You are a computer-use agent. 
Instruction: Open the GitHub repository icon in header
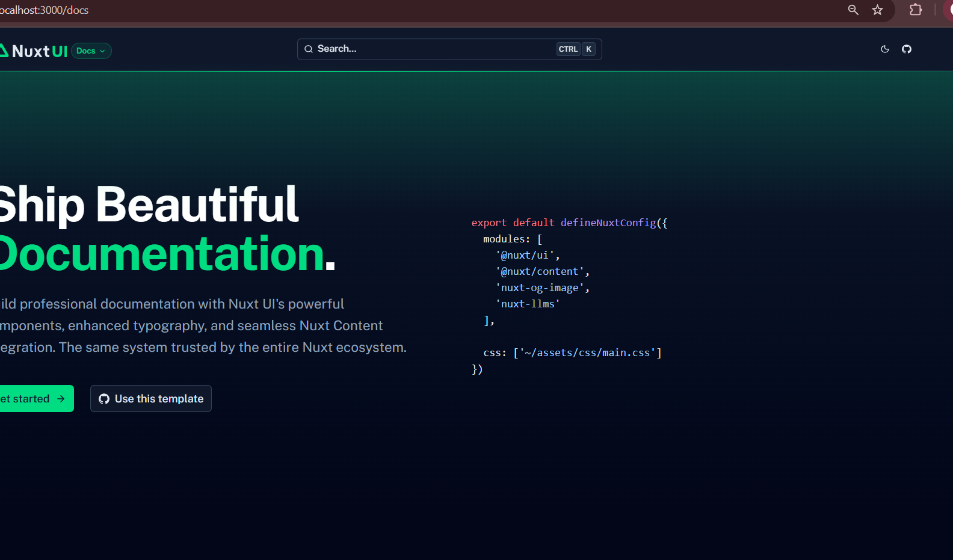pos(907,49)
